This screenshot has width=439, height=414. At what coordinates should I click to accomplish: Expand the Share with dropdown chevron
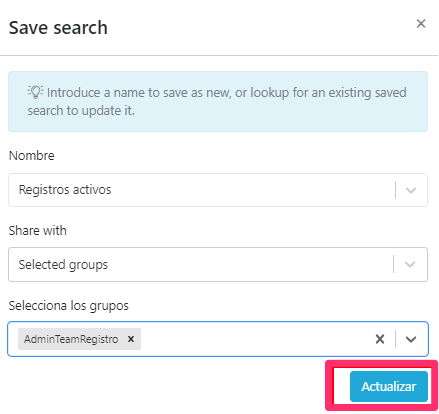pyautogui.click(x=410, y=265)
